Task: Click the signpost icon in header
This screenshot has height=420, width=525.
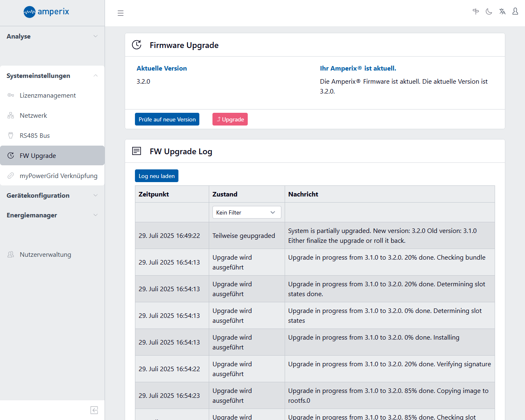Action: (x=476, y=11)
